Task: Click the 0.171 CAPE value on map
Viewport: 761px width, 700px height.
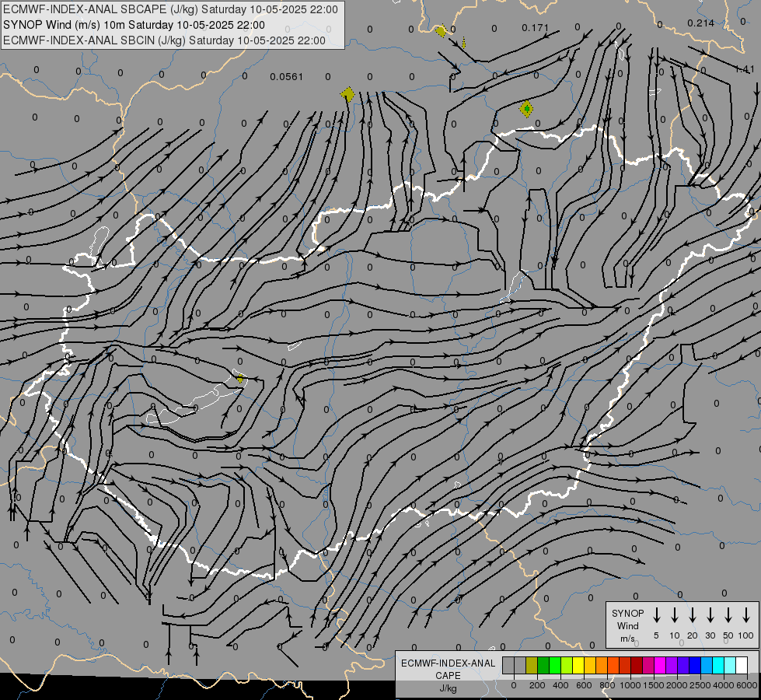Action: tap(535, 28)
